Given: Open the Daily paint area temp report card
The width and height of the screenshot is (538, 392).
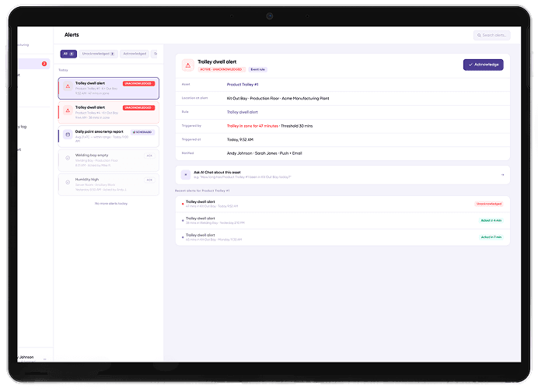Looking at the screenshot, I should [x=108, y=136].
